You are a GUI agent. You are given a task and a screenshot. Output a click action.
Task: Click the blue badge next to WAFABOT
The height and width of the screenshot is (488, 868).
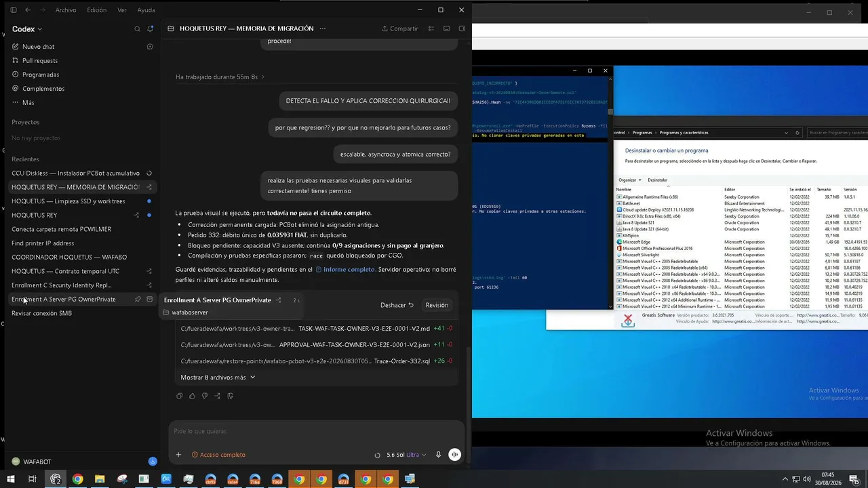click(x=153, y=462)
